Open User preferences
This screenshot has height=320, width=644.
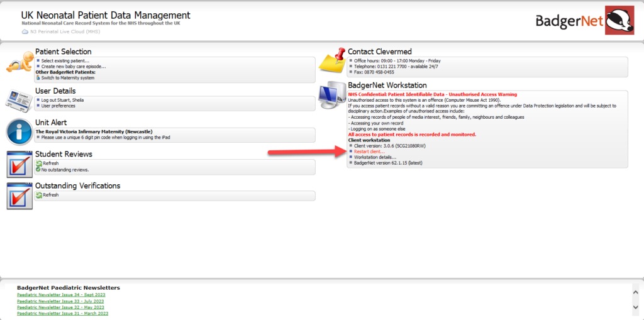(58, 106)
